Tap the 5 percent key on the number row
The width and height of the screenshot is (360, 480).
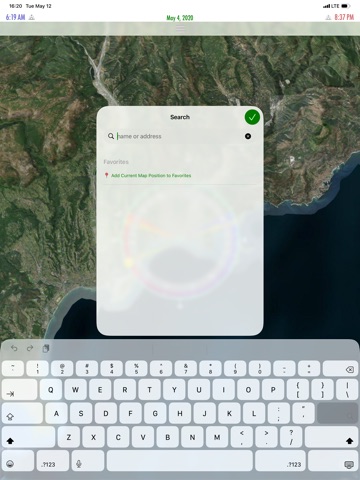click(x=136, y=369)
